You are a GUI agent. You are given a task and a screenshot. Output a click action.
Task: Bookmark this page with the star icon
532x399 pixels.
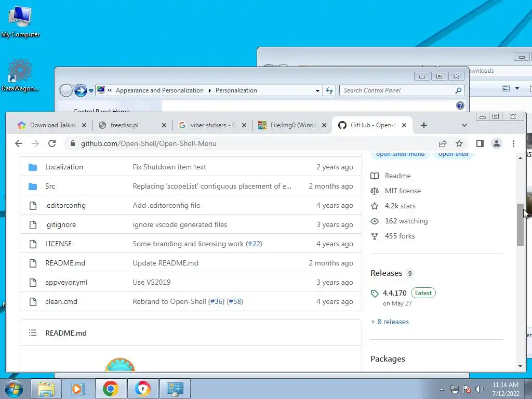tap(459, 143)
